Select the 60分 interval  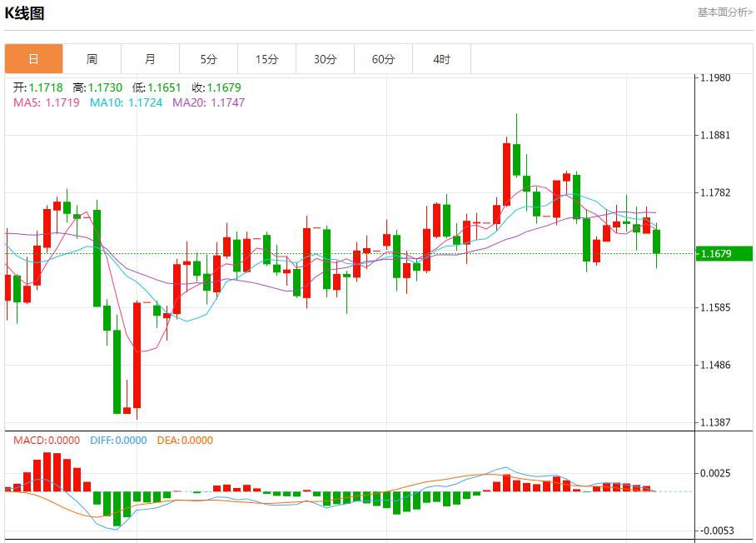384,58
